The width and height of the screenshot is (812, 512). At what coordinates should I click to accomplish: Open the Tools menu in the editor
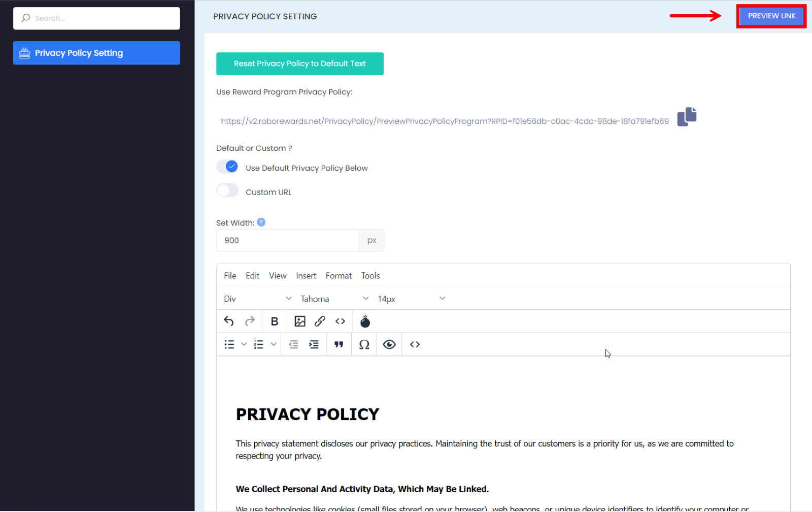point(370,276)
